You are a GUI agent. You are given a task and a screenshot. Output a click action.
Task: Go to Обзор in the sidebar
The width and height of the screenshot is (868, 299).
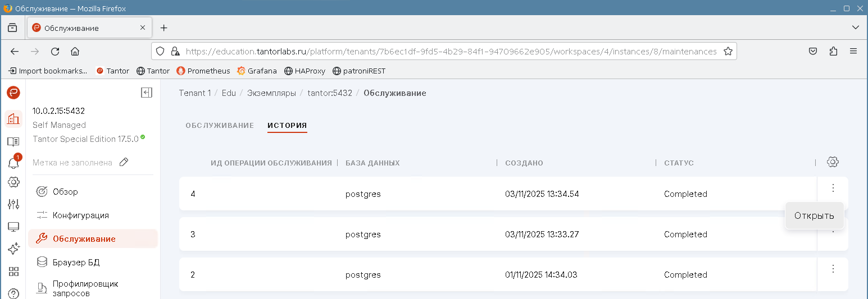[65, 192]
